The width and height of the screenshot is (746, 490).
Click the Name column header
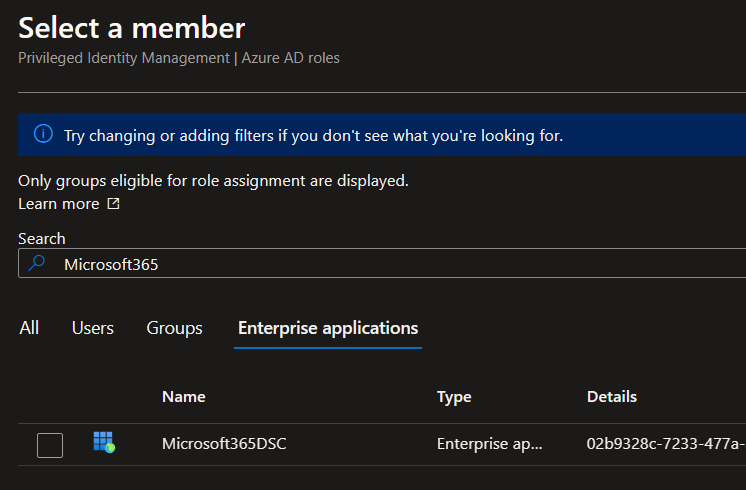tap(184, 397)
